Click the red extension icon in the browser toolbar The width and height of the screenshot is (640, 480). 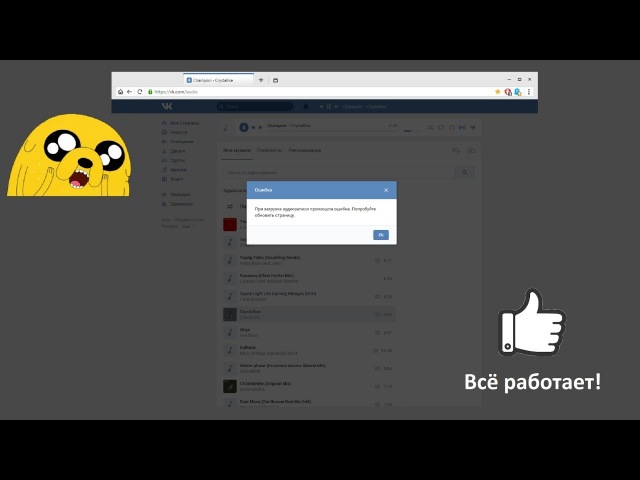tap(508, 92)
